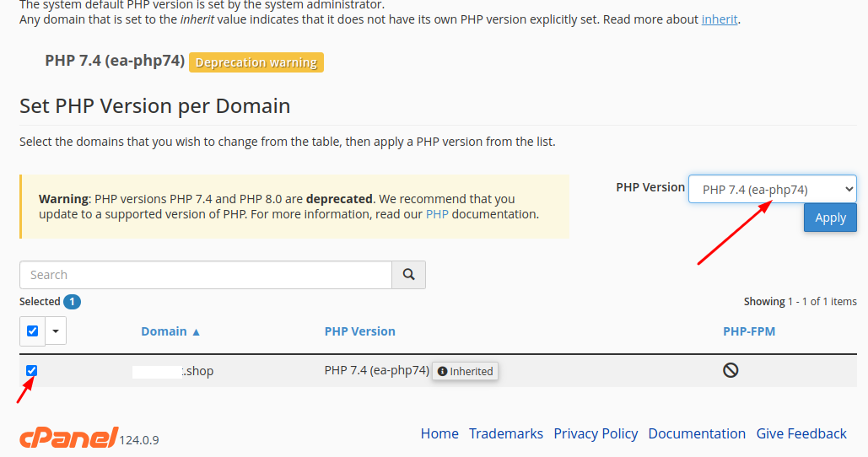Focus the domain Search field

coord(206,275)
